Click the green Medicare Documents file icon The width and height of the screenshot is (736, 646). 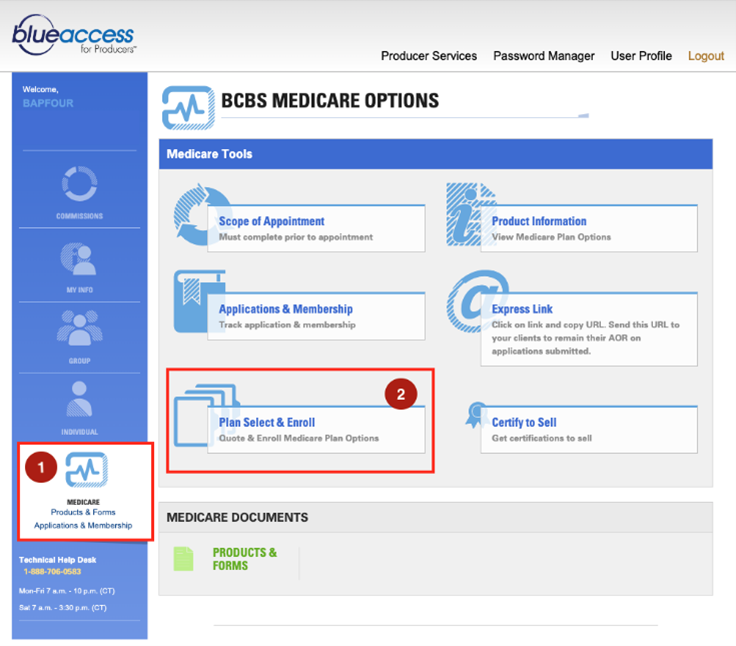click(183, 558)
